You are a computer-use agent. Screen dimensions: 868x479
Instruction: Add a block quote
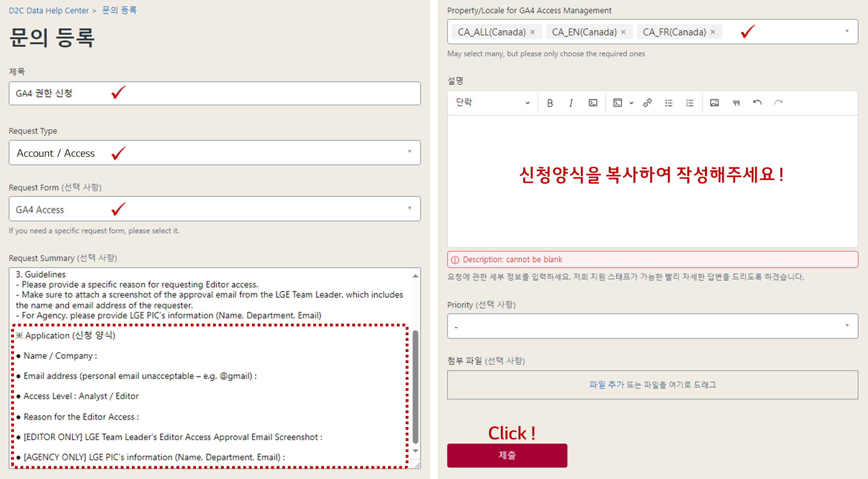pyautogui.click(x=736, y=103)
